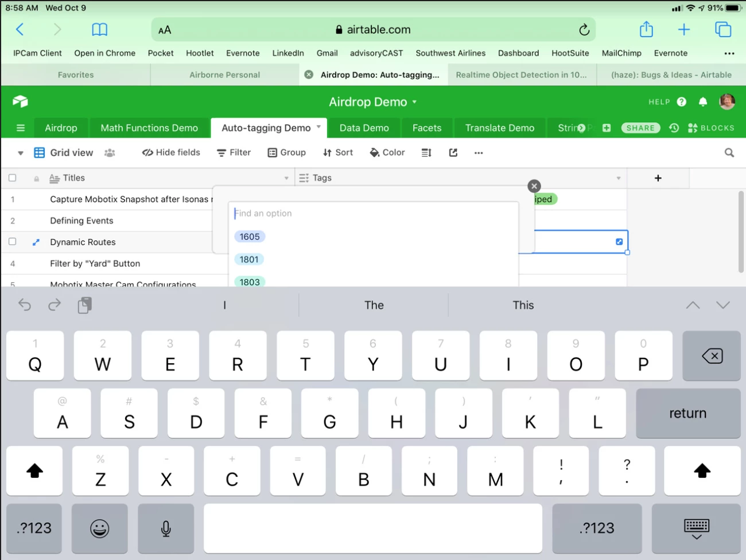Click the SHARE button
The width and height of the screenshot is (746, 560).
click(x=640, y=128)
